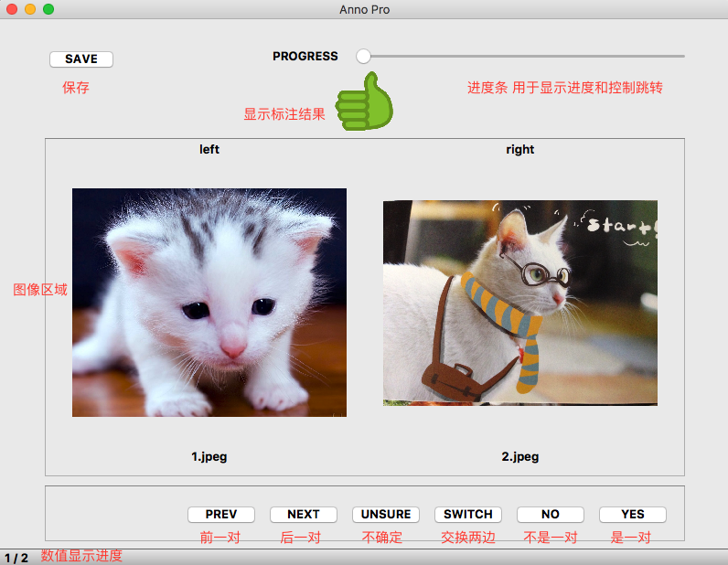Select the left kitten image

point(209,303)
